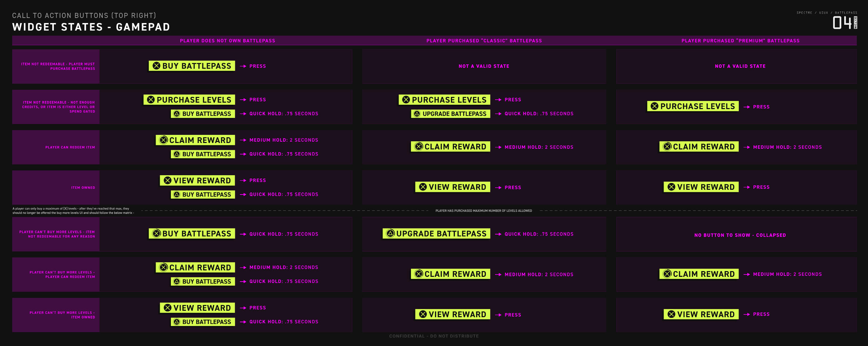Image resolution: width=868 pixels, height=346 pixels.
Task: Click the 'No Button To Show - Collapsed' text
Action: (740, 235)
